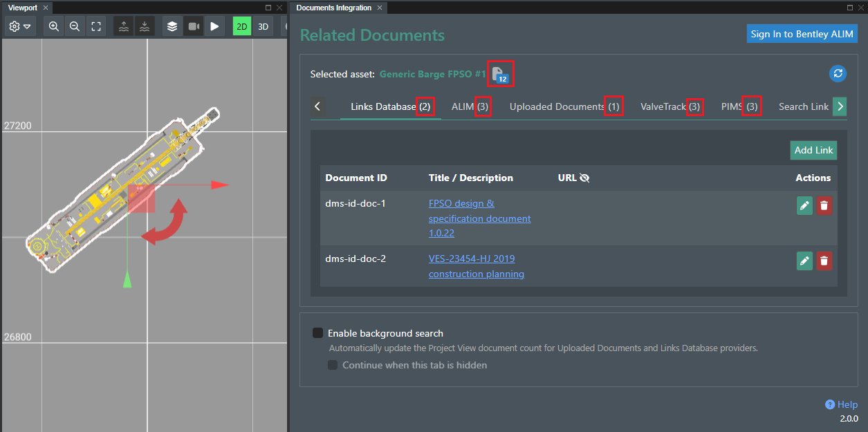This screenshot has height=432, width=868.
Task: Open the viewport settings gear dropdown
Action: point(19,26)
